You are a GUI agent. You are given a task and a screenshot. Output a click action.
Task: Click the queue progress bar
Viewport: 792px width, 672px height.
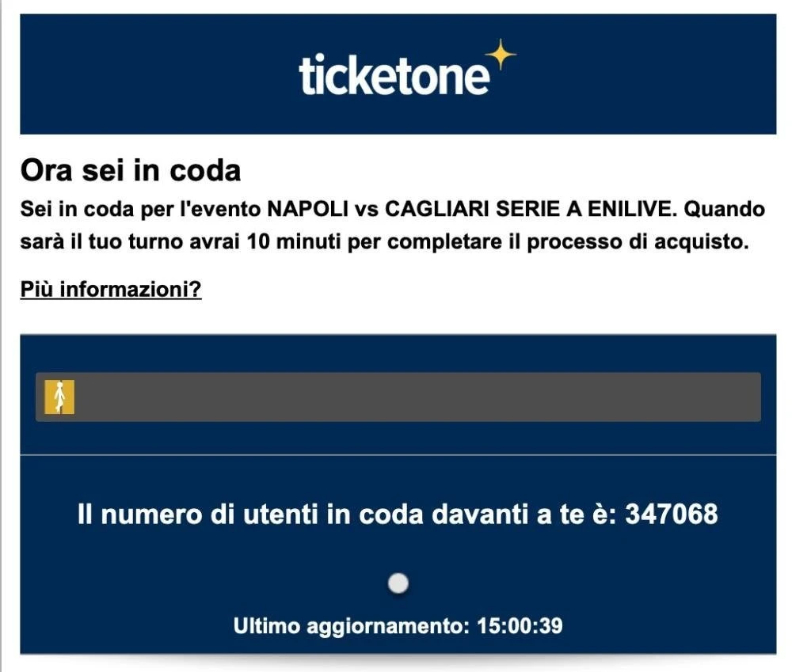pyautogui.click(x=396, y=397)
